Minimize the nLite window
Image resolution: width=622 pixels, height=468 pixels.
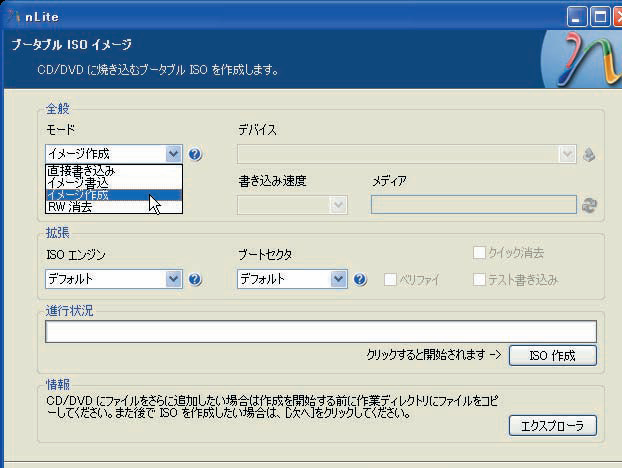click(577, 17)
